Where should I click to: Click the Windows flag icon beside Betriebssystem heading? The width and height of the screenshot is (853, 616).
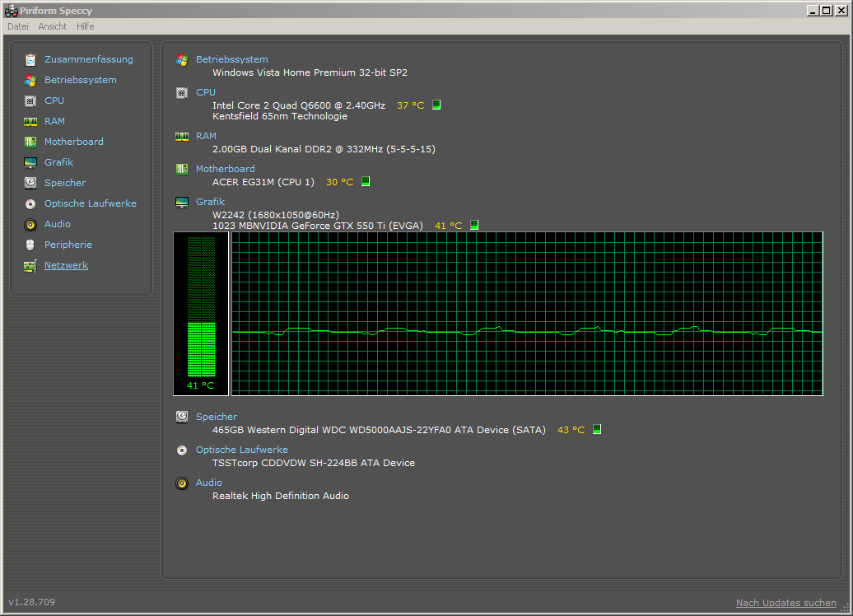(182, 60)
